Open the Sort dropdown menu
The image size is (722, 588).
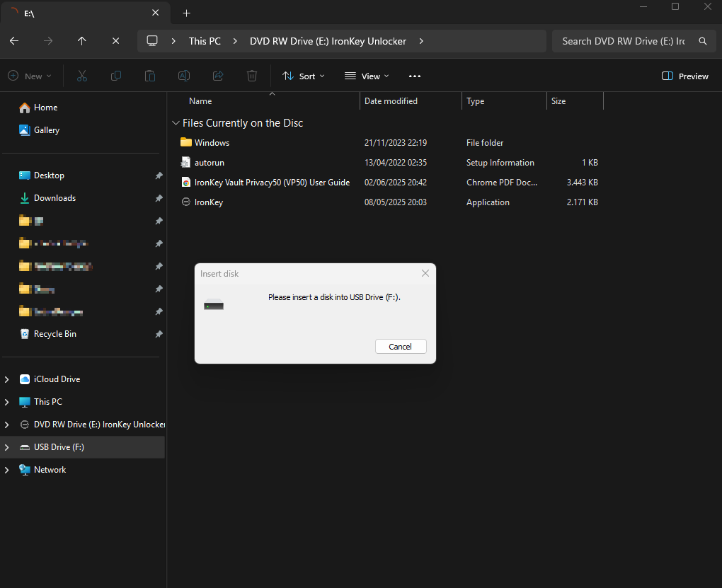coord(303,76)
